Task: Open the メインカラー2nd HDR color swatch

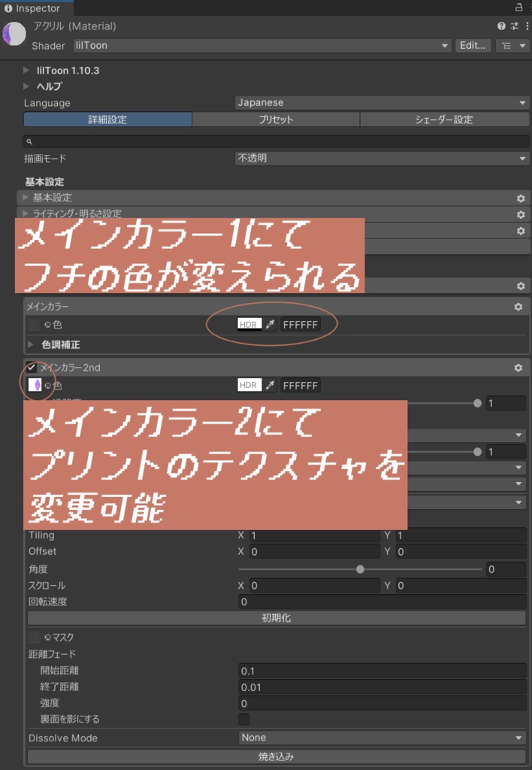Action: pyautogui.click(x=249, y=386)
